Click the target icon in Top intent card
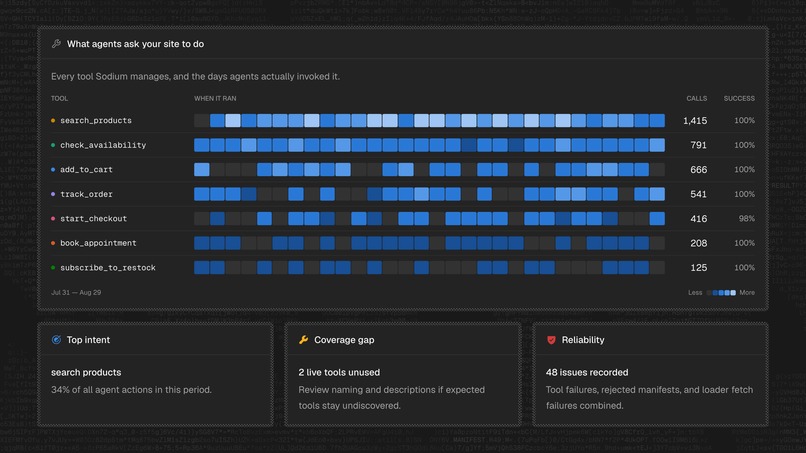This screenshot has width=806, height=453. [56, 339]
